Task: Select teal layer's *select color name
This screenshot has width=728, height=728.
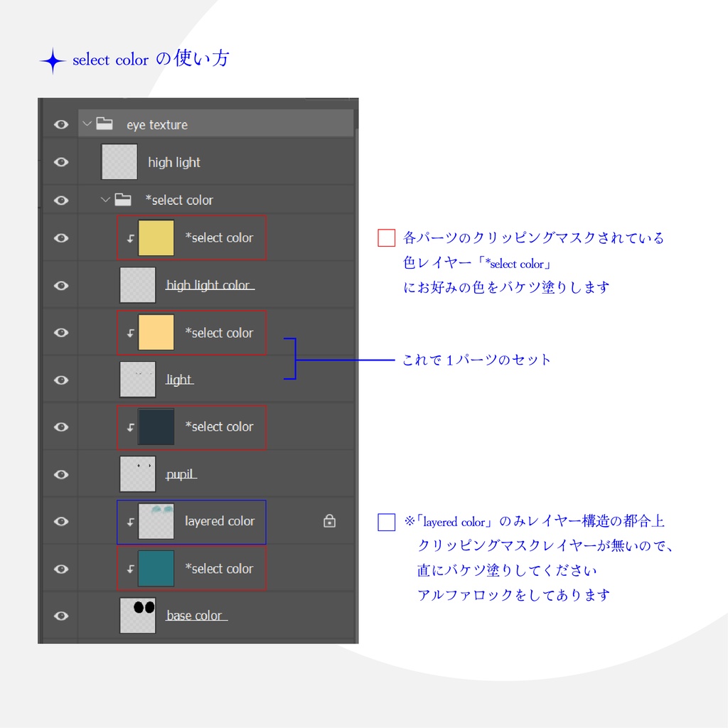Action: [x=219, y=569]
